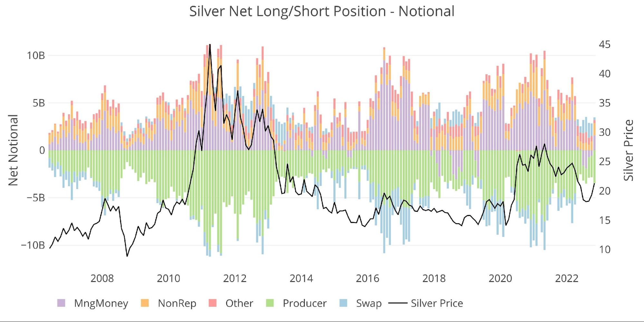The height and width of the screenshot is (322, 644).
Task: Click the purple MngMoney legend swatch
Action: pos(61,303)
